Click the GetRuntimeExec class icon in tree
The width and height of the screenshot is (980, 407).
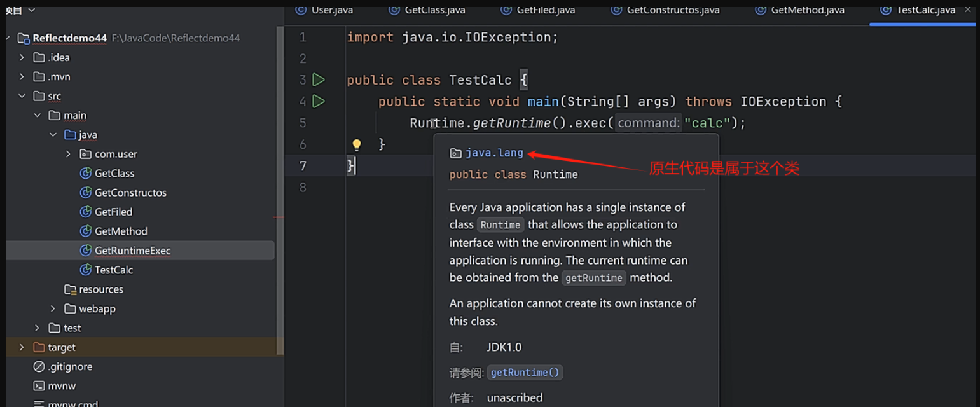coord(85,251)
